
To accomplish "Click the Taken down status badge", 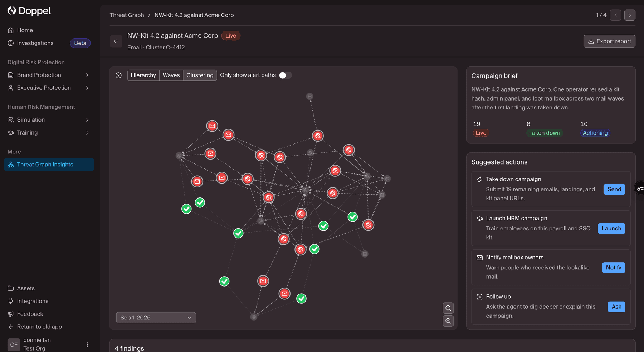I will (545, 133).
